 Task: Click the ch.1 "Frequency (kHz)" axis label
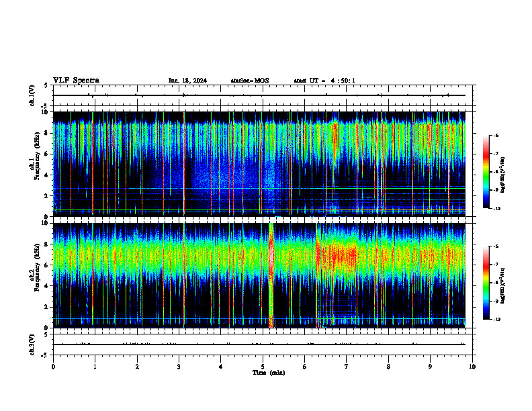pyautogui.click(x=37, y=156)
